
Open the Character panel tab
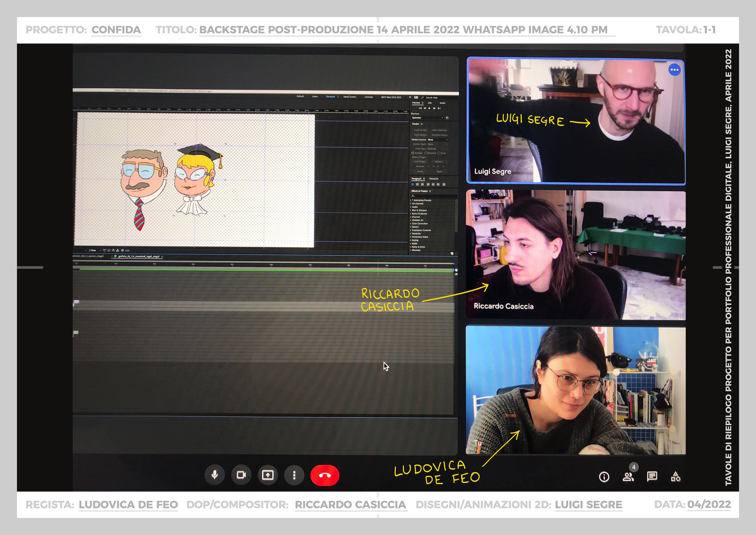coord(434,179)
